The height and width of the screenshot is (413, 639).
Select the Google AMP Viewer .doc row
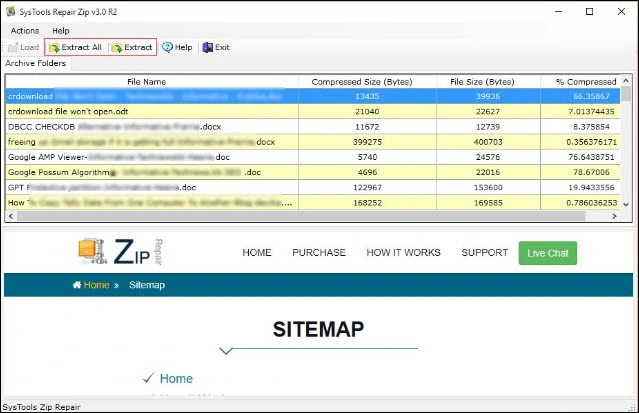(313, 157)
